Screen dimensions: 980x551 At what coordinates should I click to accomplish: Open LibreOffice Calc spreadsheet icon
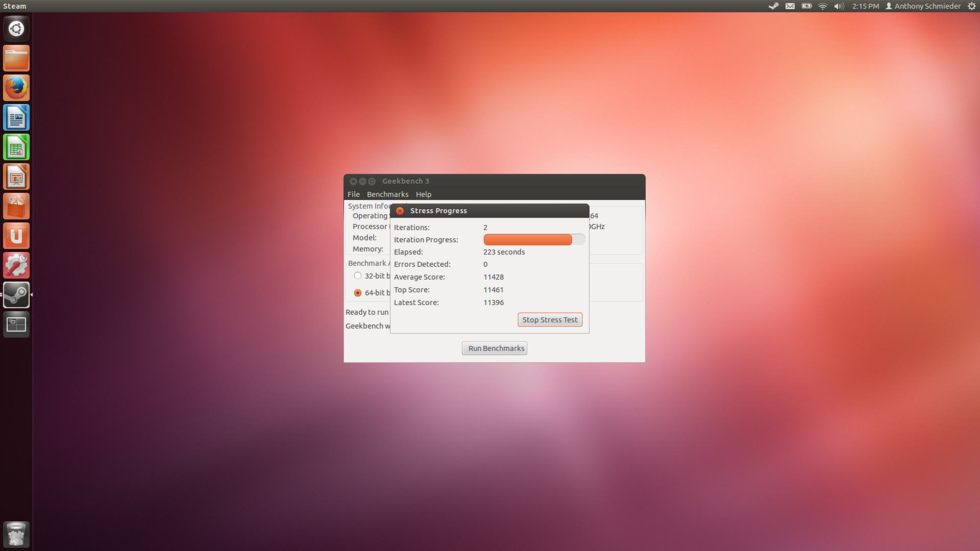16,147
